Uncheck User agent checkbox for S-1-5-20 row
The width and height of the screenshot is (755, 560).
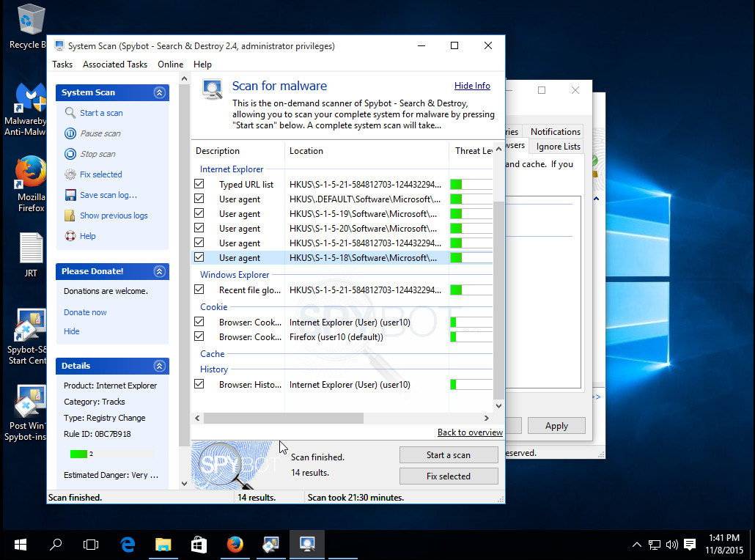pyautogui.click(x=199, y=228)
